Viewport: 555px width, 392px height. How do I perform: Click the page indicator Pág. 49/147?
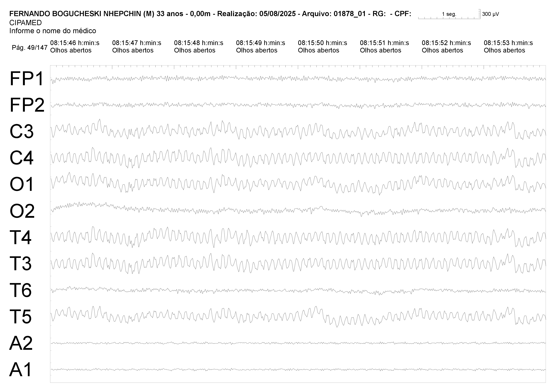pyautogui.click(x=29, y=48)
